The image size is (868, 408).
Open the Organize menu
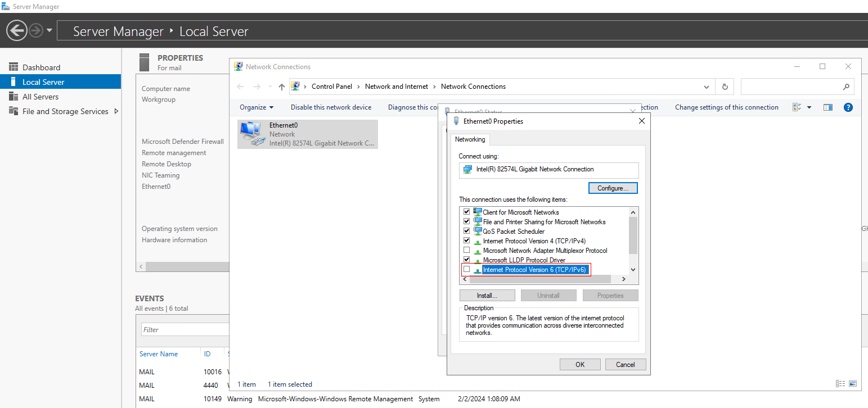[257, 107]
